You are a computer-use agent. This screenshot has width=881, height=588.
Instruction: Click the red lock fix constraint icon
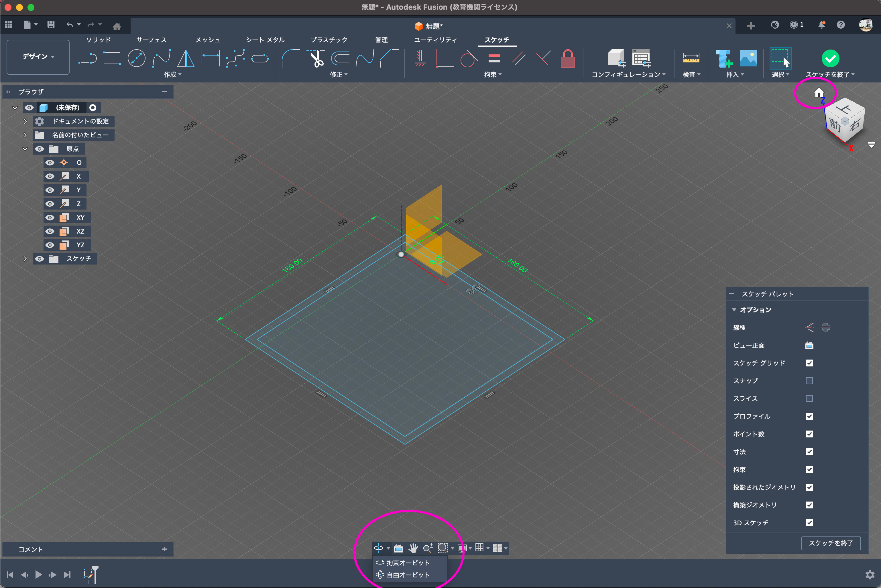(567, 58)
